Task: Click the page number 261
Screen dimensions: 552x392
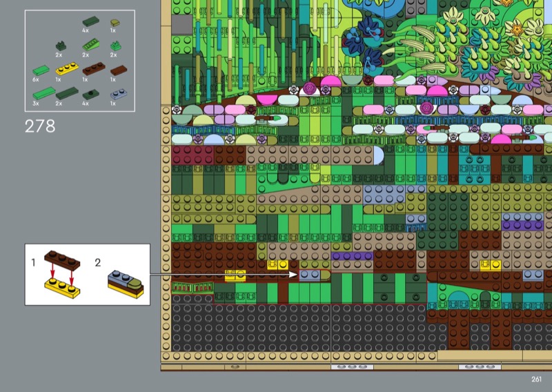Action: (536, 378)
